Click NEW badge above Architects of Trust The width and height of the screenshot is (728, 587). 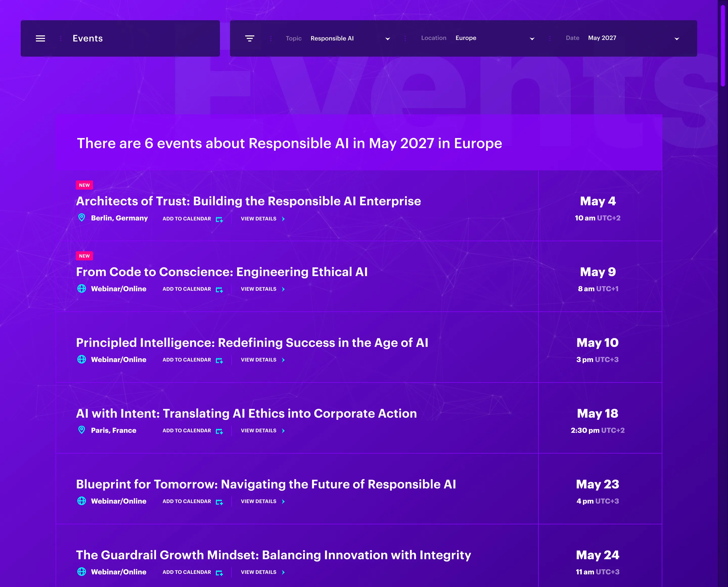pos(84,185)
